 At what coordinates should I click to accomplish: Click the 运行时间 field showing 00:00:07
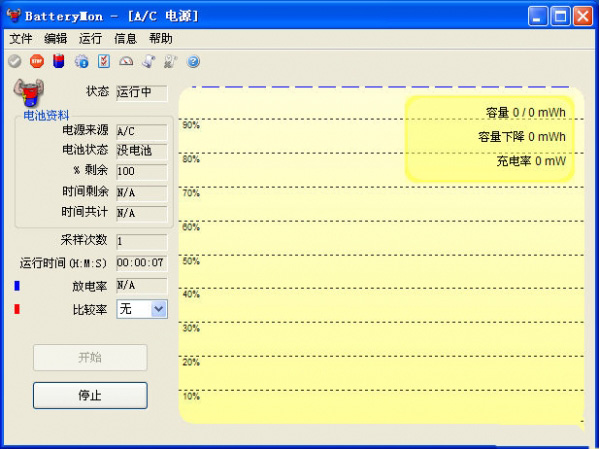click(142, 263)
